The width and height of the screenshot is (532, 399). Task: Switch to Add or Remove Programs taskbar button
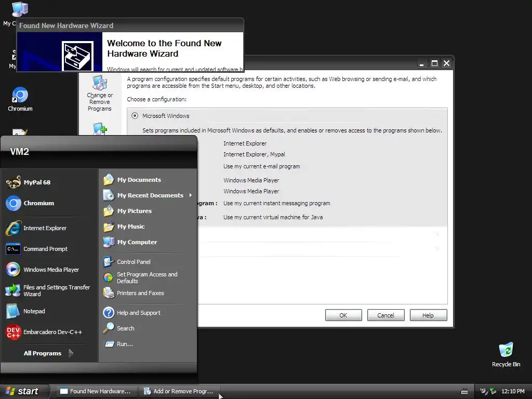(x=179, y=391)
